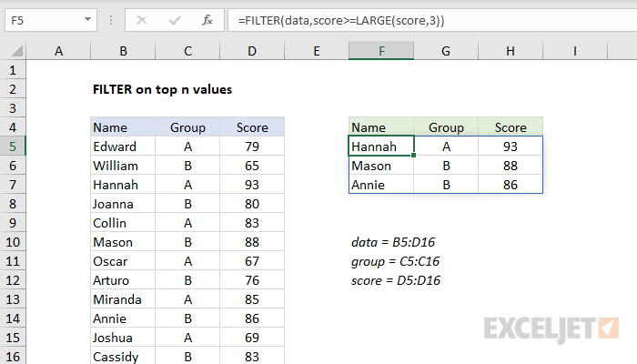The width and height of the screenshot is (637, 364).
Task: Click score 65 in William's row
Action: coord(252,166)
